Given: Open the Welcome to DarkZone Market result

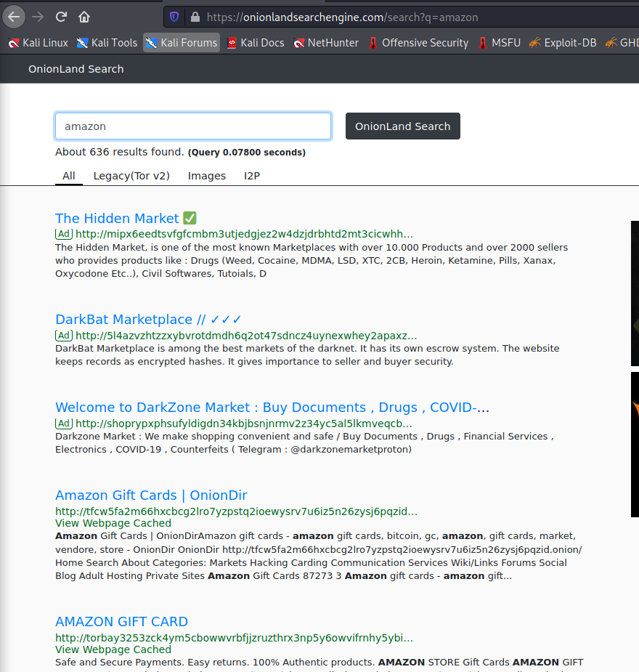Looking at the screenshot, I should [272, 407].
